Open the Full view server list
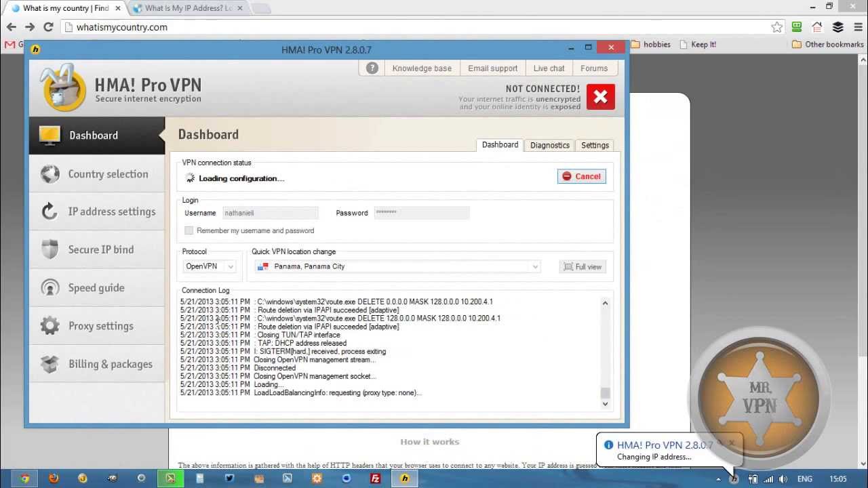The image size is (868, 488). (583, 266)
